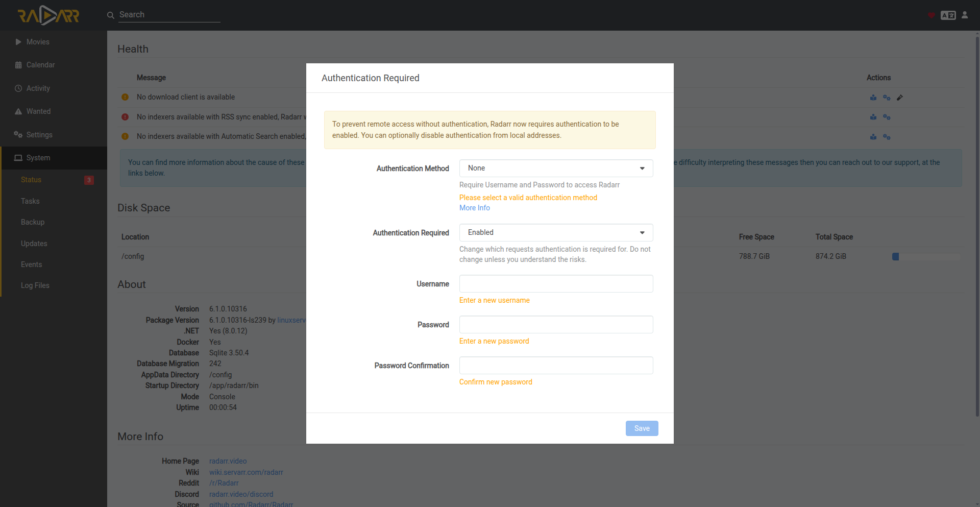Open the Authentication Required Enabled dropdown

(x=556, y=233)
